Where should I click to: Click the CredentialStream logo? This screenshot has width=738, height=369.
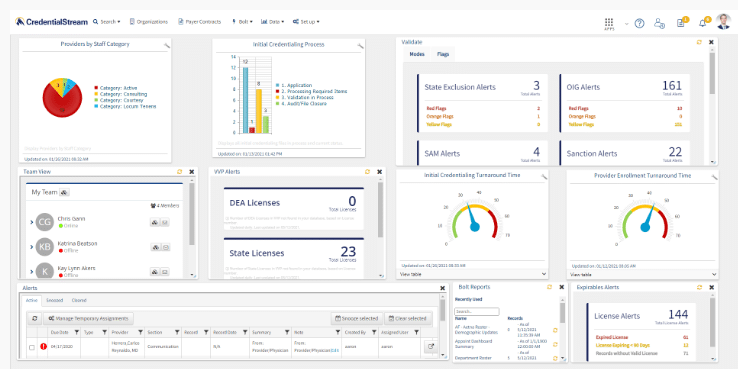(51, 22)
